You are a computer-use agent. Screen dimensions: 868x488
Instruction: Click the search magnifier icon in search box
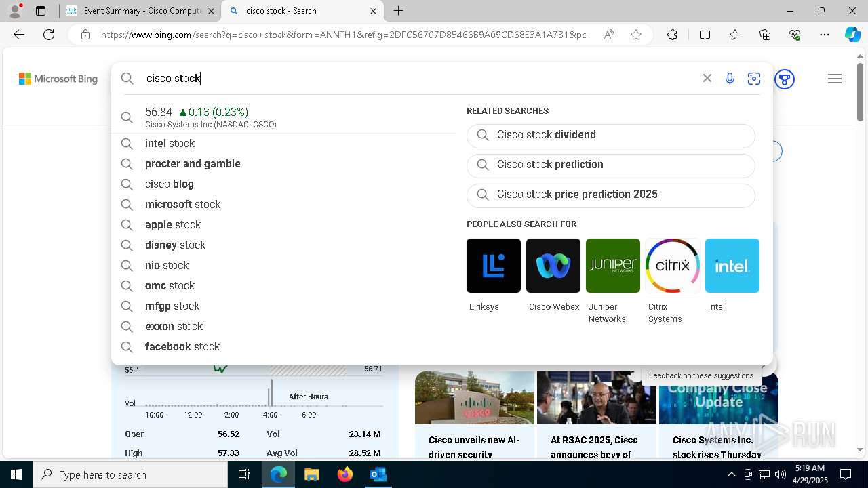(127, 79)
